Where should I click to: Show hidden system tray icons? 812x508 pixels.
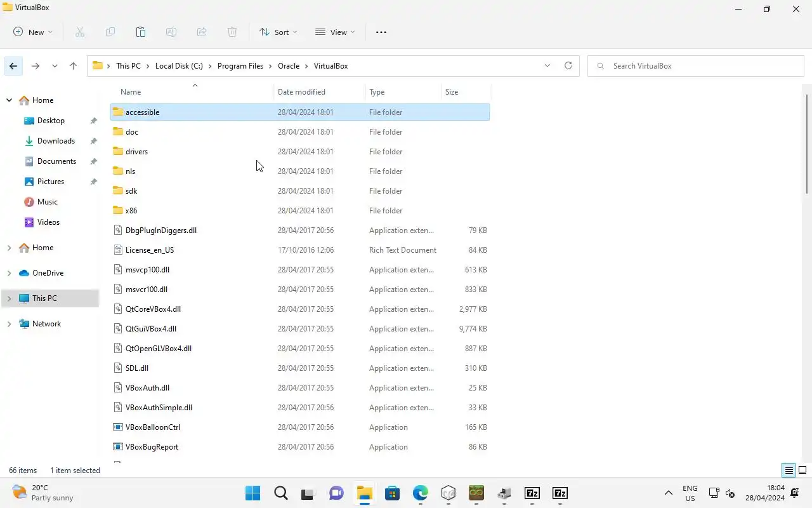tap(668, 493)
